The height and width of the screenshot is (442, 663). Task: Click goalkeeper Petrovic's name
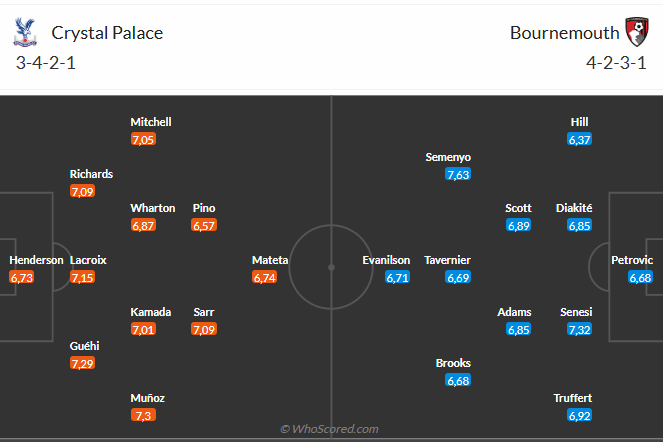point(632,260)
